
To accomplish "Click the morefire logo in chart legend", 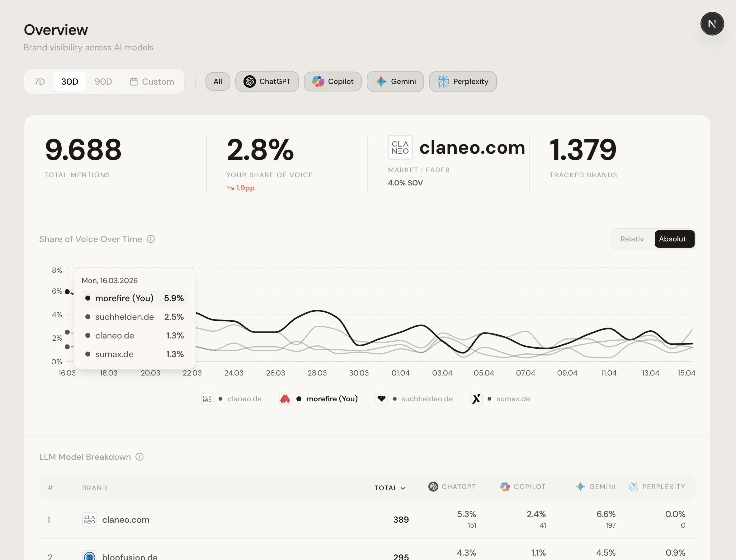I will (285, 399).
